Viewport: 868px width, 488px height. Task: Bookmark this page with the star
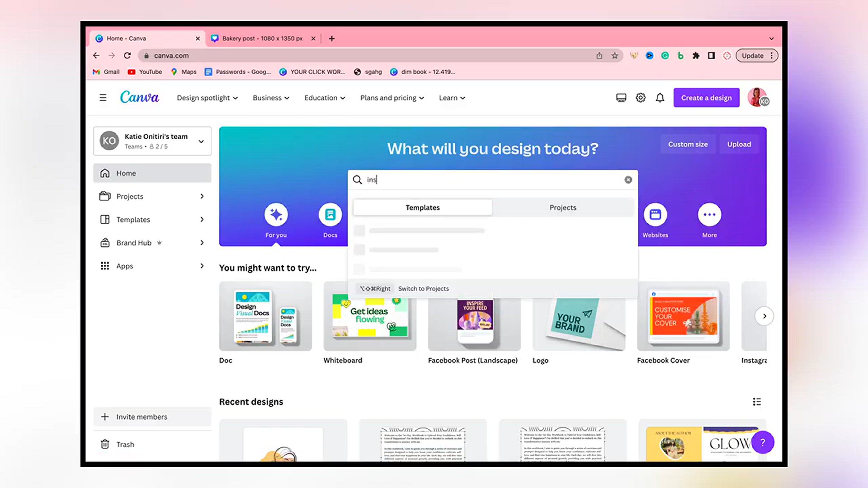(x=615, y=56)
